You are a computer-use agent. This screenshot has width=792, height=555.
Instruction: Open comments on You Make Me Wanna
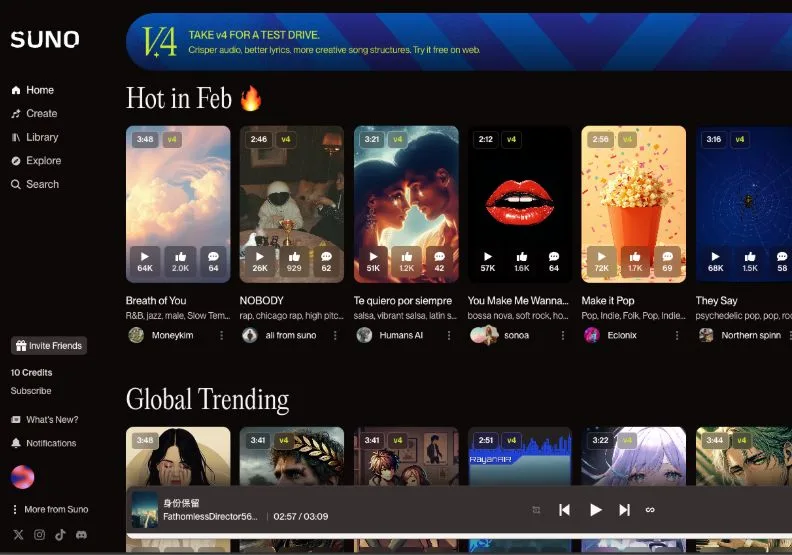[554, 262]
